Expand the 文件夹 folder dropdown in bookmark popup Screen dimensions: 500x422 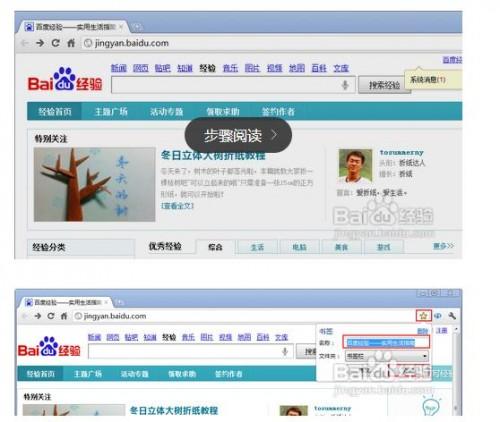387,356
